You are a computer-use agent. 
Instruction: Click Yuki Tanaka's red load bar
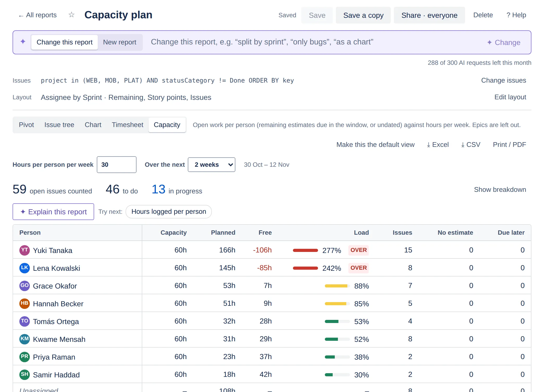tap(305, 250)
